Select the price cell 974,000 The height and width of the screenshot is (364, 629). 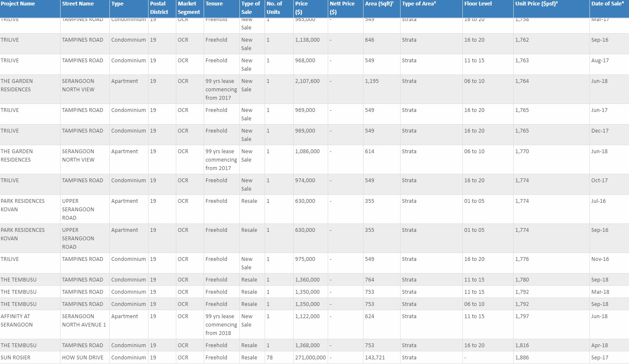[305, 181]
